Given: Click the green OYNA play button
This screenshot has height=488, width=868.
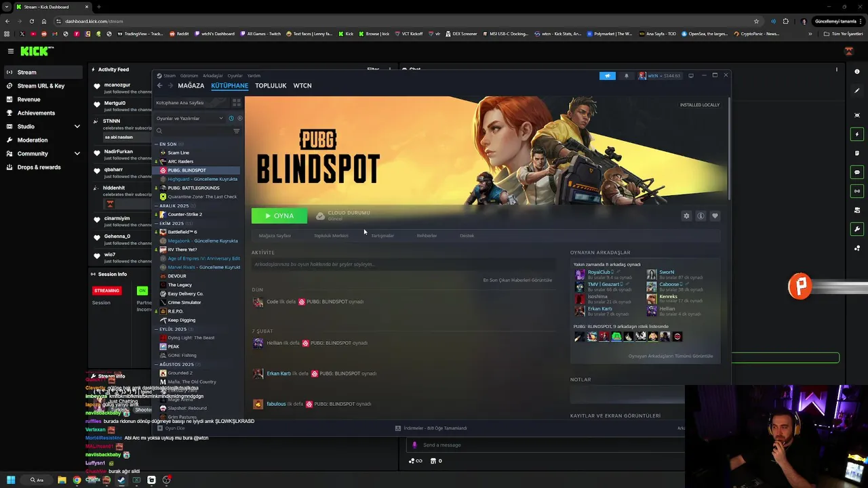Looking at the screenshot, I should click(x=279, y=216).
